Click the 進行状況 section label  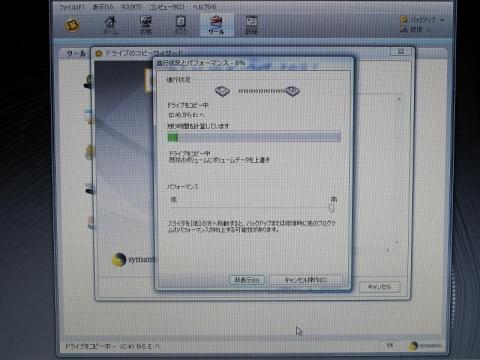178,80
